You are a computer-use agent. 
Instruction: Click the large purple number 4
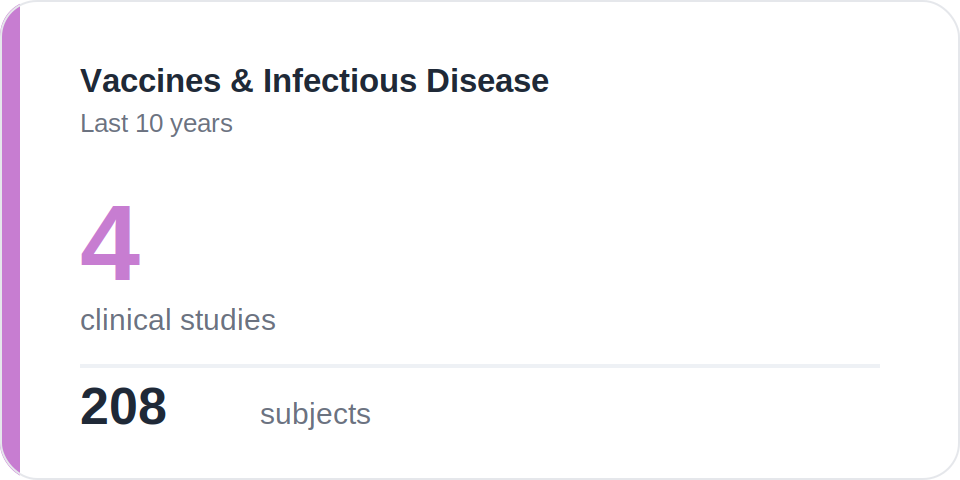110,243
